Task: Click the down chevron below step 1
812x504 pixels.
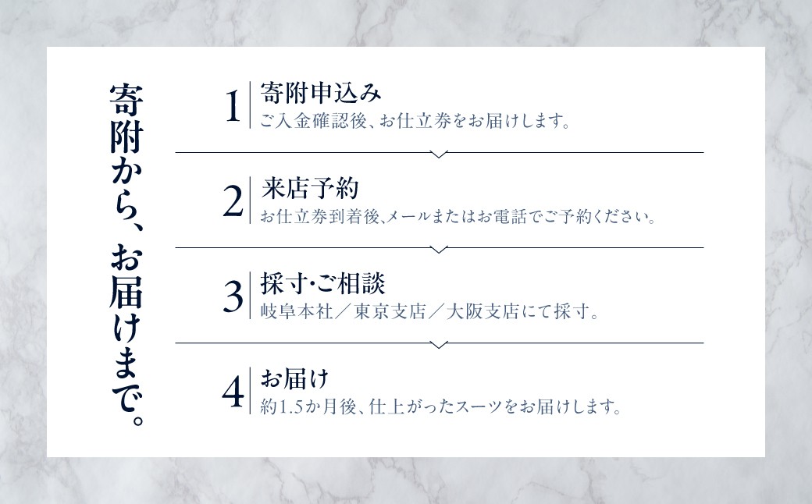Action: tap(439, 154)
